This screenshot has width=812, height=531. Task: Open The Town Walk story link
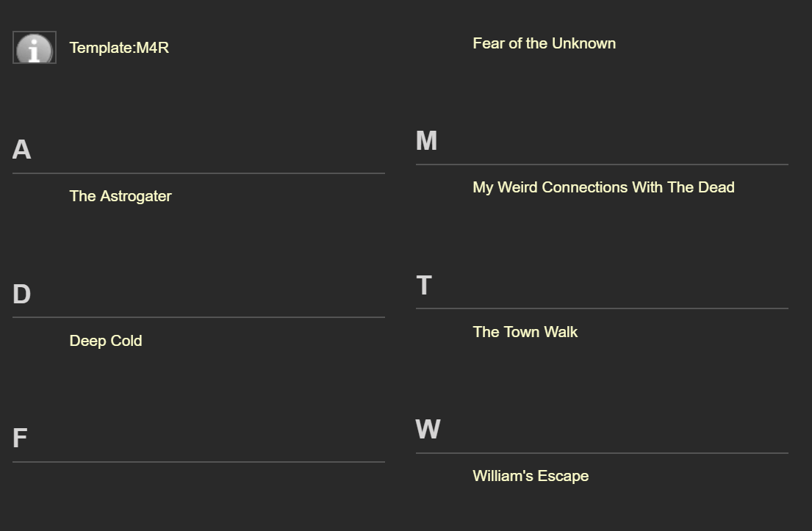525,332
